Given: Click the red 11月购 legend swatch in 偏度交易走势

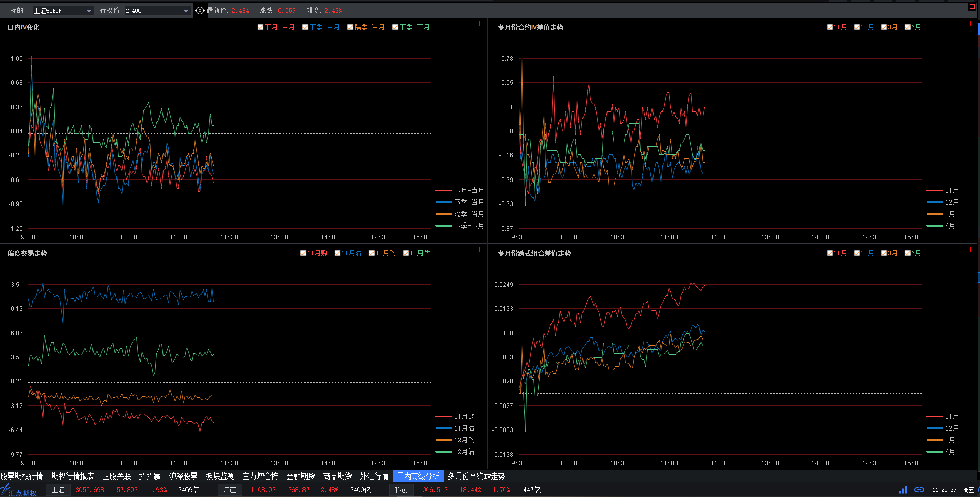Looking at the screenshot, I should (x=444, y=416).
